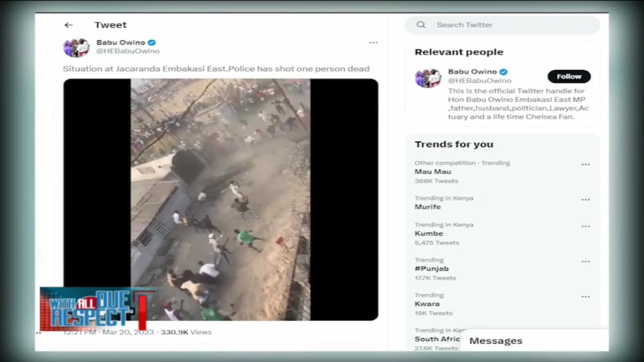Screen dimensions: 644x362
Task: Open more options for the #Punjab trend
Action: pos(586,261)
